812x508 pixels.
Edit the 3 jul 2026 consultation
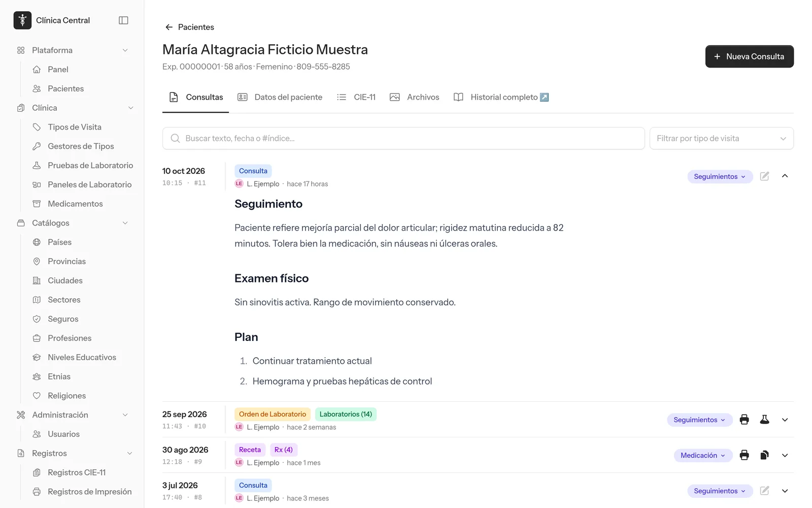[764, 491]
